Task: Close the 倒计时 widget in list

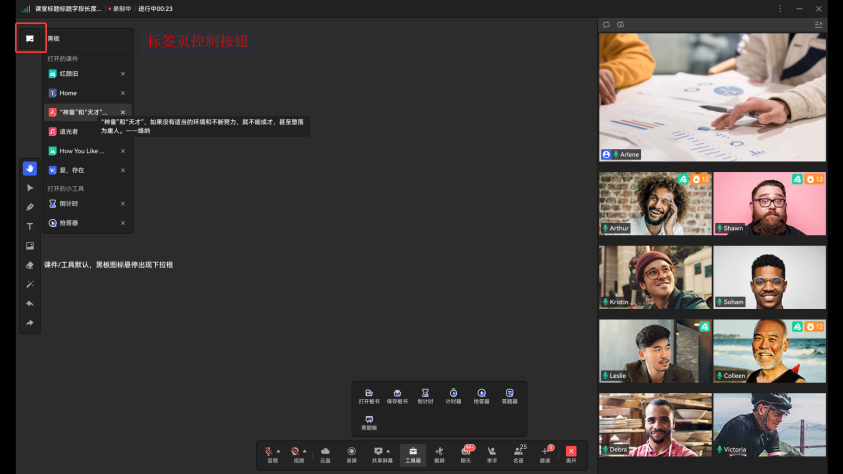Action: 123,204
